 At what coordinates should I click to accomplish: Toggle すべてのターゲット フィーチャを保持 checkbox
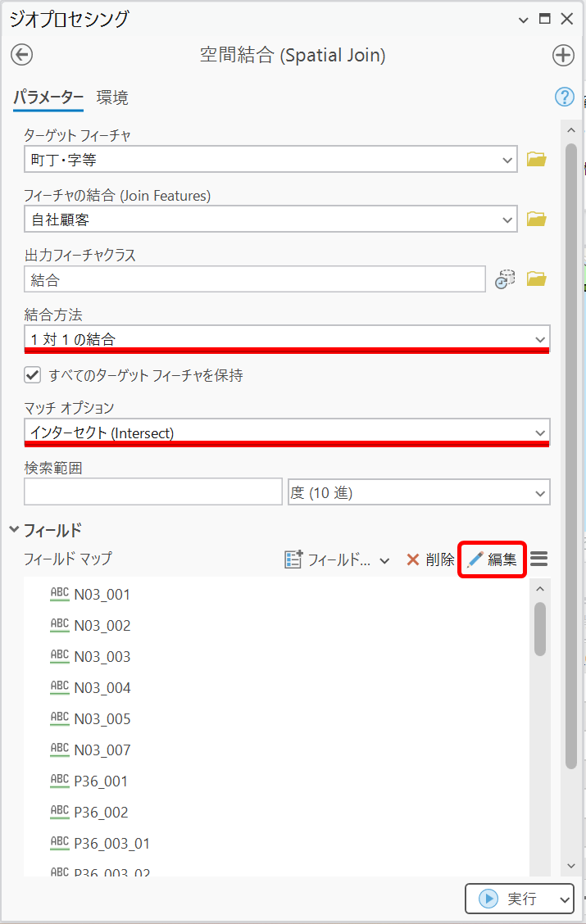(33, 375)
